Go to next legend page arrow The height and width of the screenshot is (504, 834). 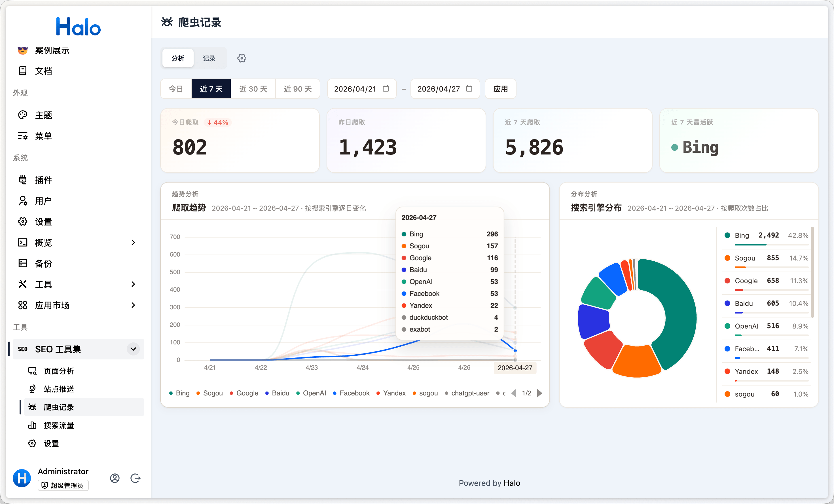coord(539,393)
